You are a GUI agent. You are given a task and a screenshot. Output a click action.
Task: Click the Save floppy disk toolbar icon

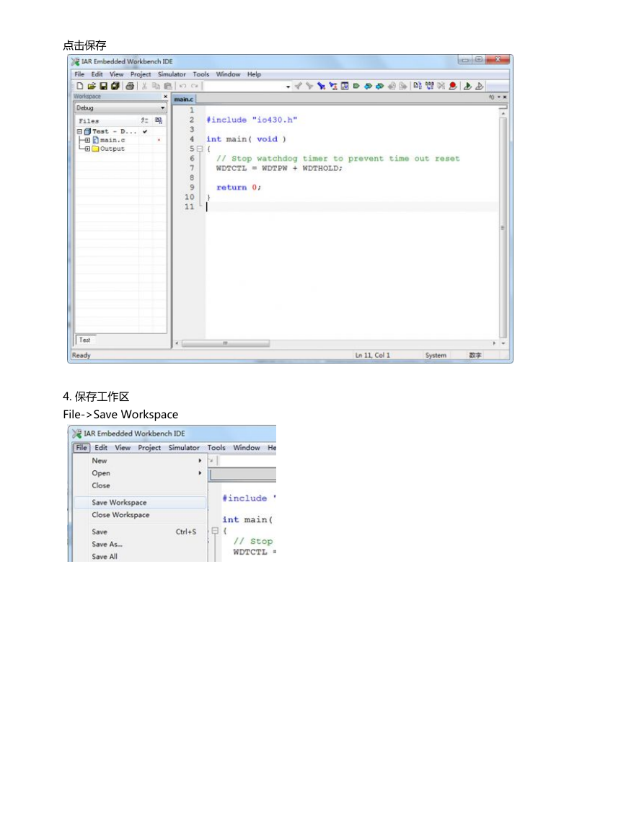click(104, 86)
